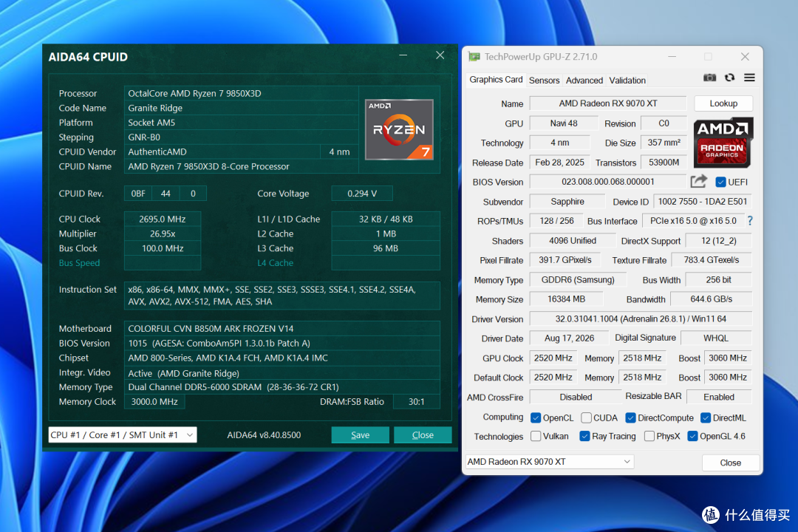Toggle the OpenCL checkbox
The height and width of the screenshot is (532, 798).
click(x=536, y=417)
